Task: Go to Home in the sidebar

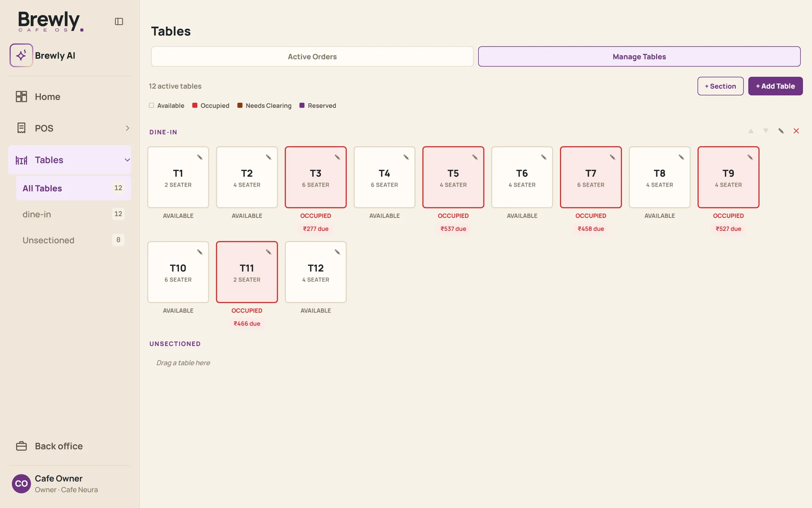Action: pos(69,97)
